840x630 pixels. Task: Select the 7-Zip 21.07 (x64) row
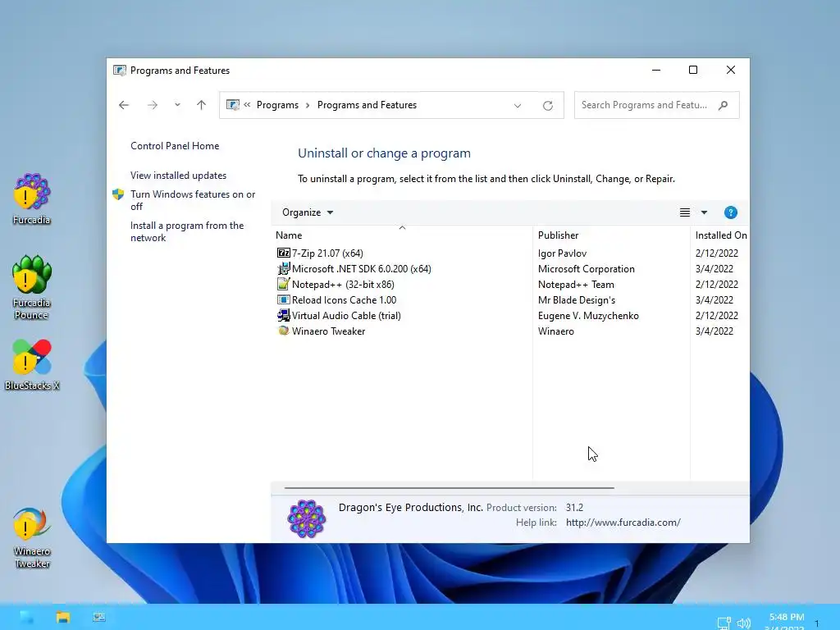tap(327, 253)
